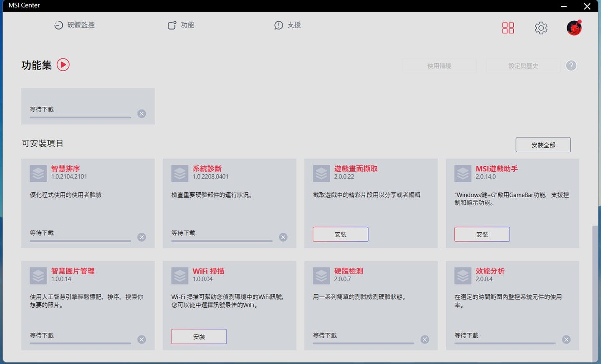Screen dimensions: 601x364
Task: Open the 支援 tab
Action: coord(288,25)
